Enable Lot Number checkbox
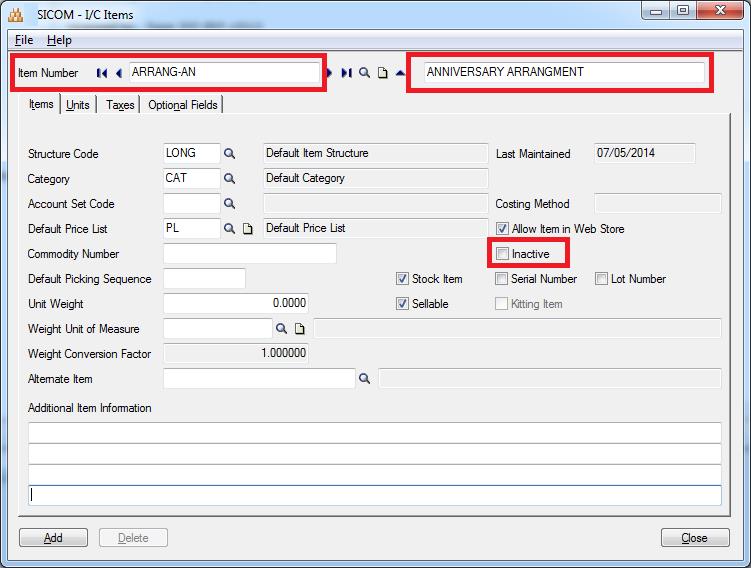Screen dimensions: 751x568 pos(601,278)
